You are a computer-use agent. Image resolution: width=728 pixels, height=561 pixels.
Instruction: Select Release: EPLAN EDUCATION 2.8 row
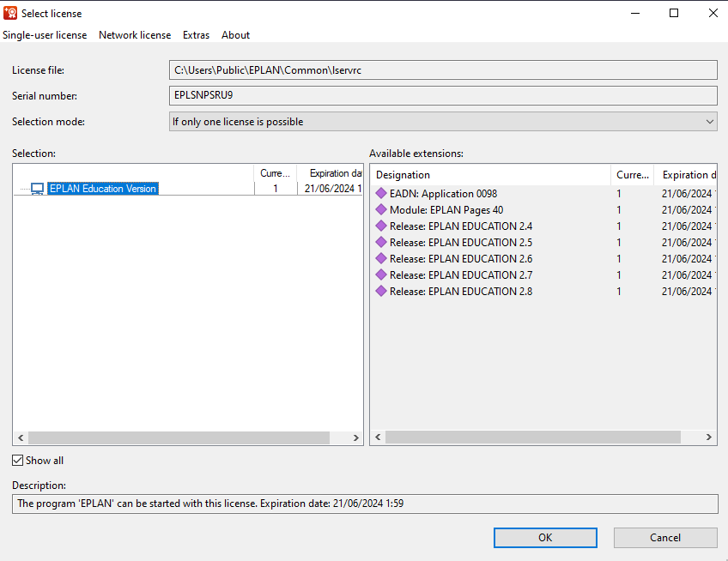[543, 292]
